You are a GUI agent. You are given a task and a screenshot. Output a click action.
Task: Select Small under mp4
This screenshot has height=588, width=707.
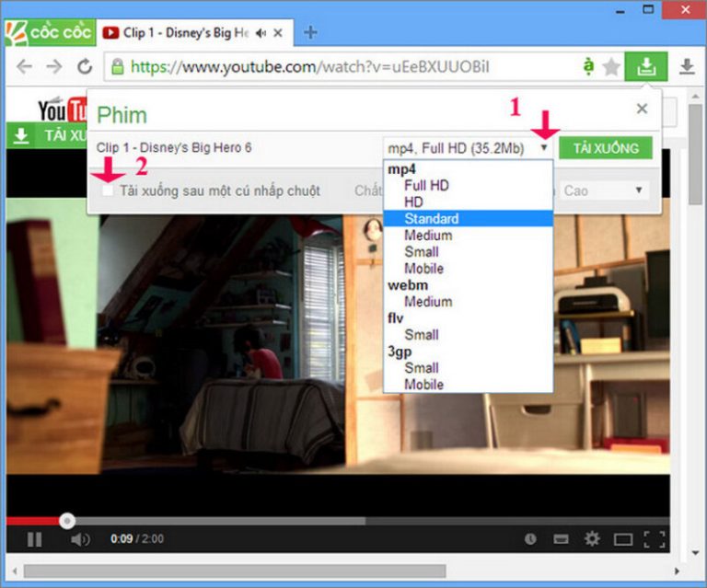click(421, 252)
